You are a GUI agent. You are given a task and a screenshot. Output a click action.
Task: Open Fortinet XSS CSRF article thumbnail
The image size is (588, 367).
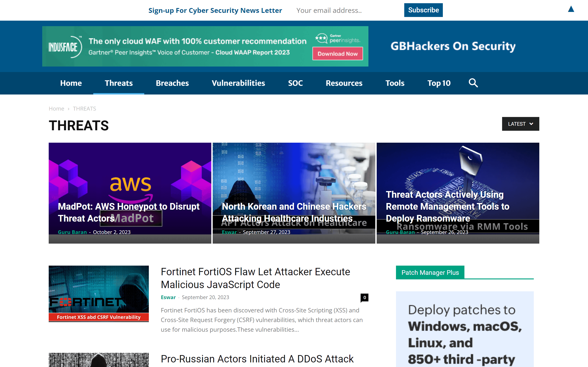tap(99, 293)
